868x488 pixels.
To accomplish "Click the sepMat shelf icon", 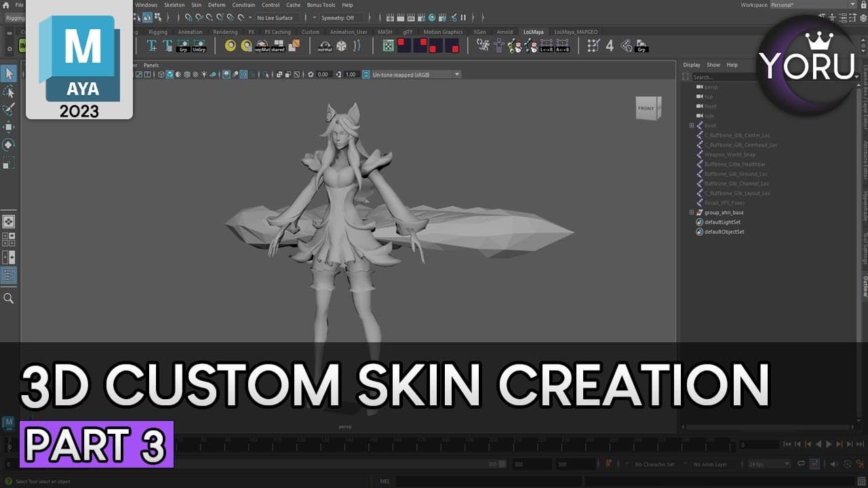I will (x=262, y=45).
